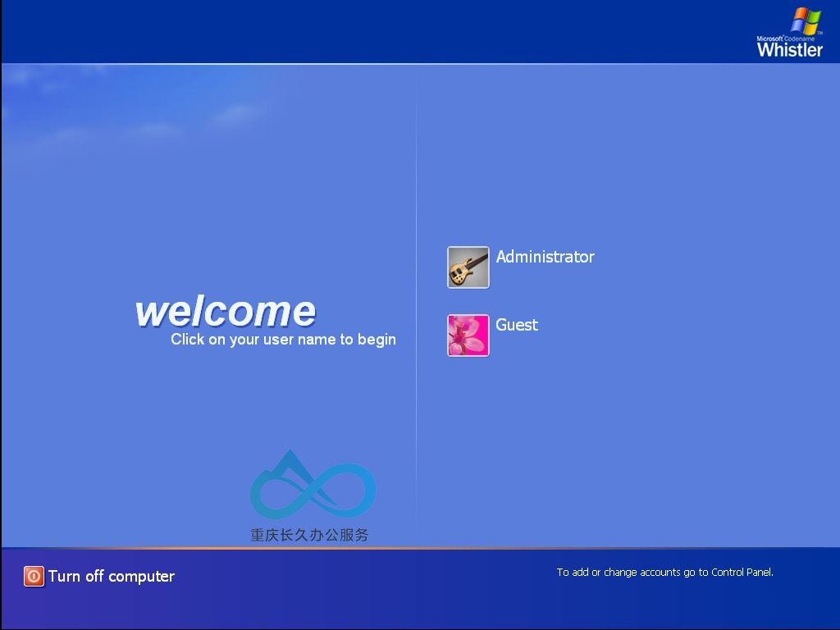Click the dark blue top banner
840x630 pixels.
375,32
